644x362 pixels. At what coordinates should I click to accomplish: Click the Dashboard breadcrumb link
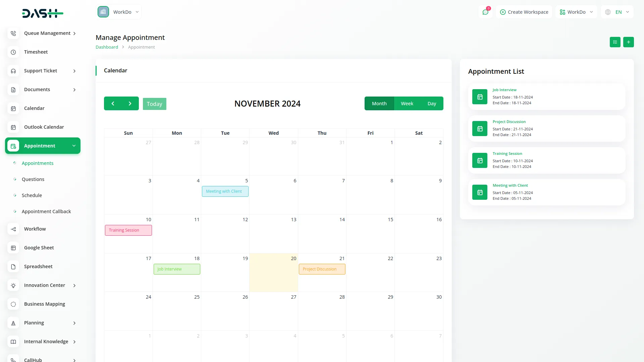(107, 47)
